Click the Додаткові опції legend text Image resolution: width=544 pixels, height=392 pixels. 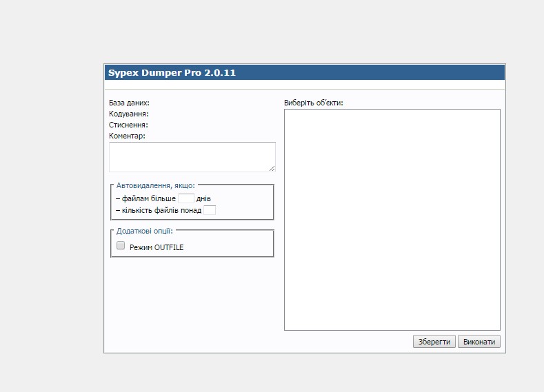(144, 231)
